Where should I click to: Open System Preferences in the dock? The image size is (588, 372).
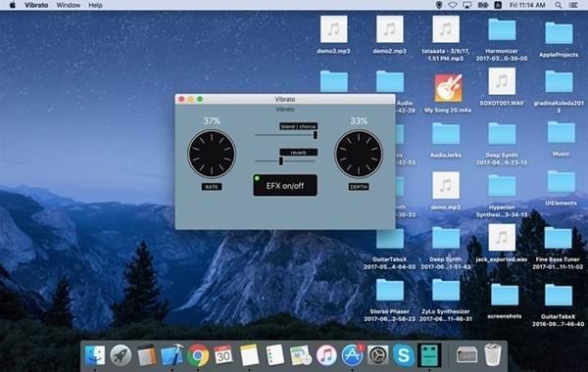(377, 355)
